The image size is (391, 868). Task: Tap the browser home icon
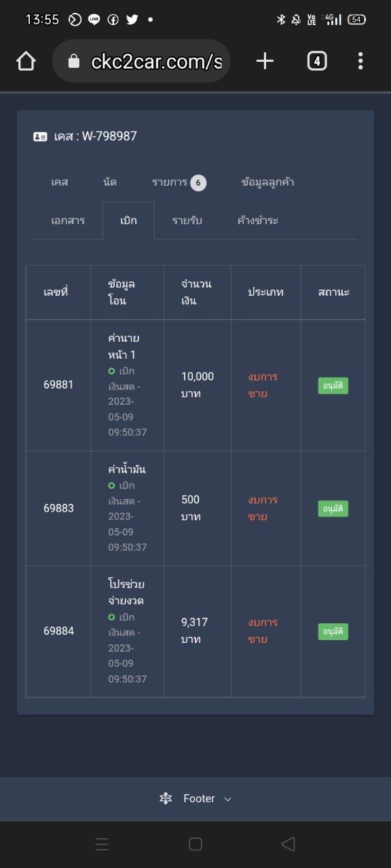point(26,61)
